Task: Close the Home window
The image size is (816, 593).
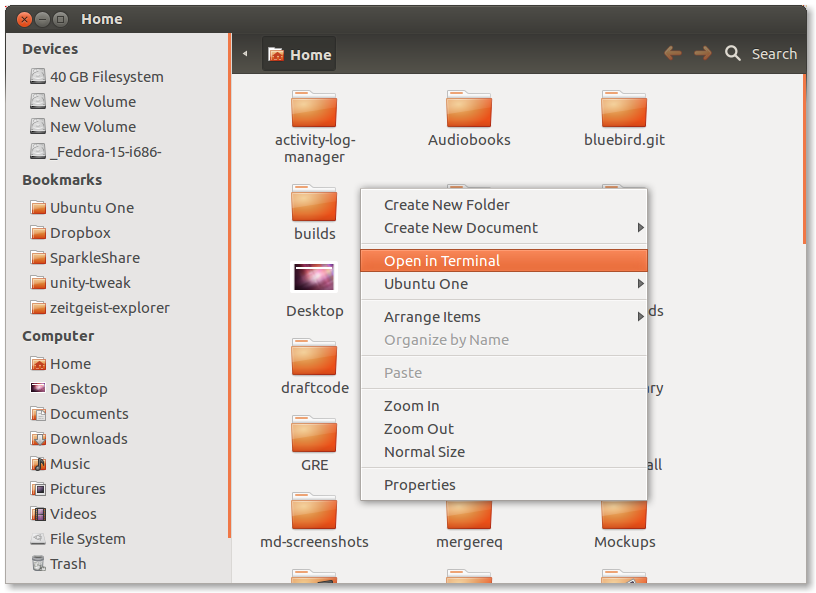Action: [x=24, y=19]
